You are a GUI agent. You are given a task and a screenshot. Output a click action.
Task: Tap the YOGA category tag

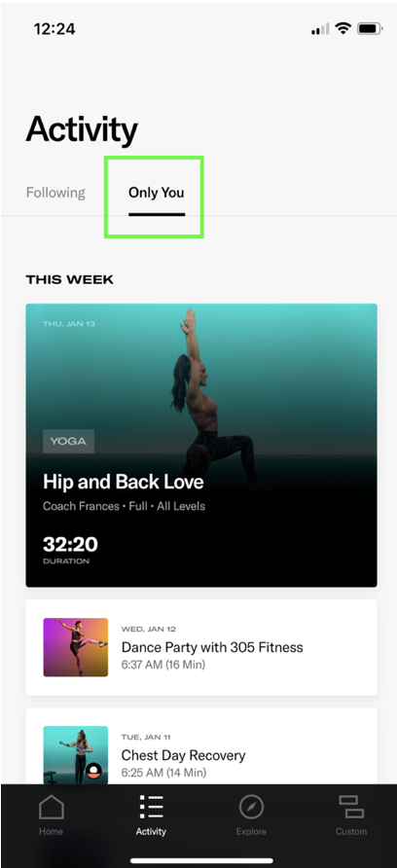coord(69,441)
